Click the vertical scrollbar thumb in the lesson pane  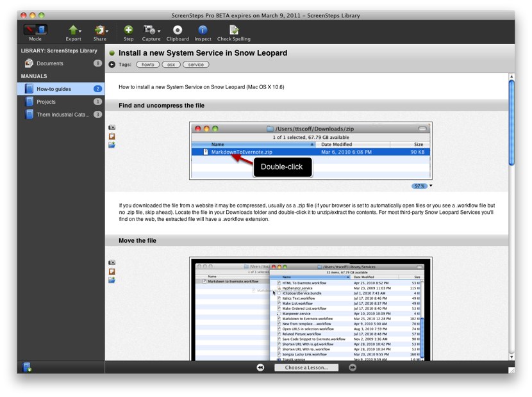tap(511, 122)
